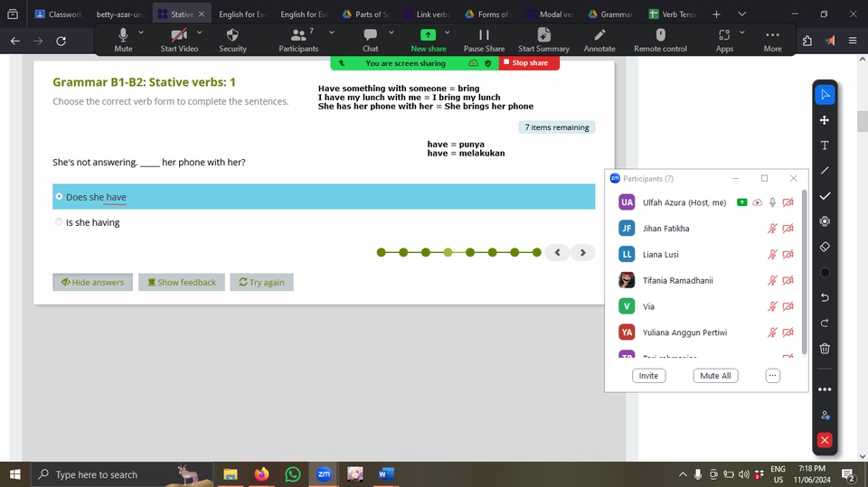This screenshot has width=868, height=487.
Task: Activate the spotlight target tool
Action: point(825,221)
